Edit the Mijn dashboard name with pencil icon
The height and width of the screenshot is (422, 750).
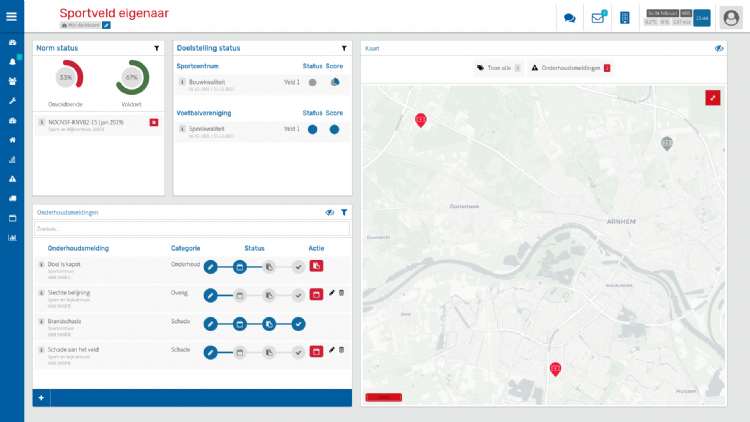tap(107, 25)
